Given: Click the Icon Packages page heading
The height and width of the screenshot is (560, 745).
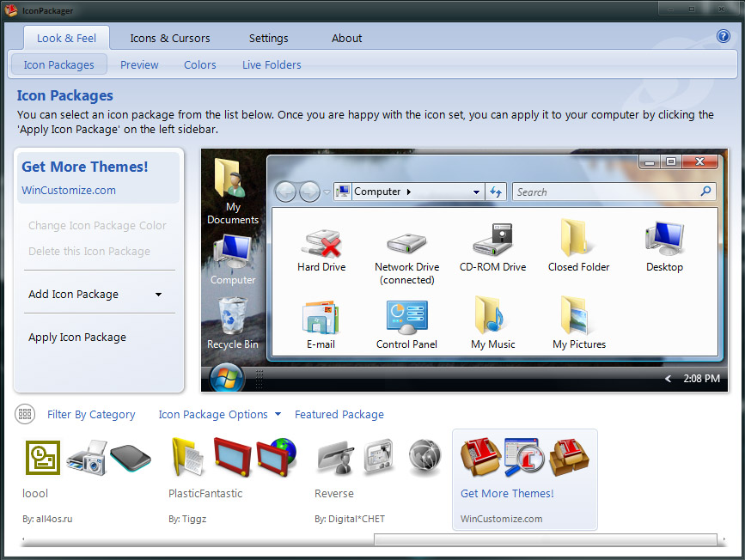Looking at the screenshot, I should pos(65,95).
